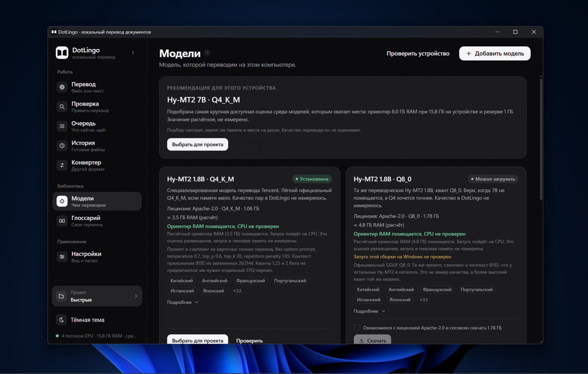This screenshot has width=588, height=374.
Task: Click the clock icon beside История
Action: pyautogui.click(x=62, y=146)
